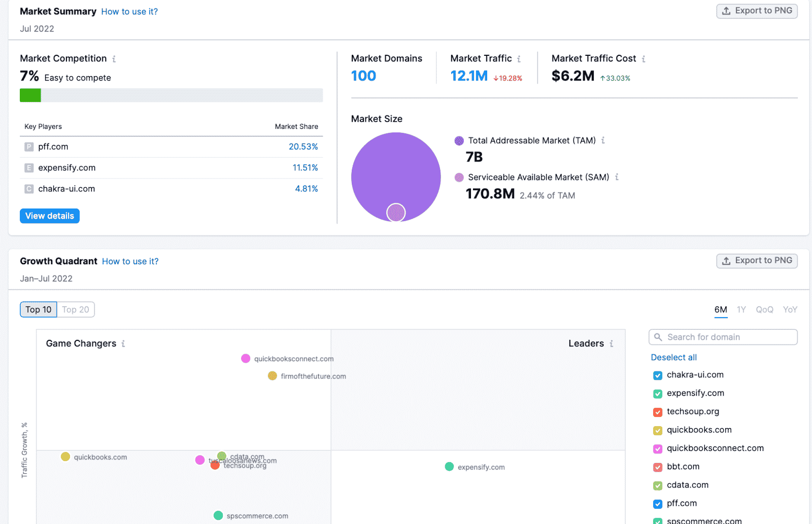Click the Game Changers info icon
Viewport: 812px width, 524px height.
123,344
